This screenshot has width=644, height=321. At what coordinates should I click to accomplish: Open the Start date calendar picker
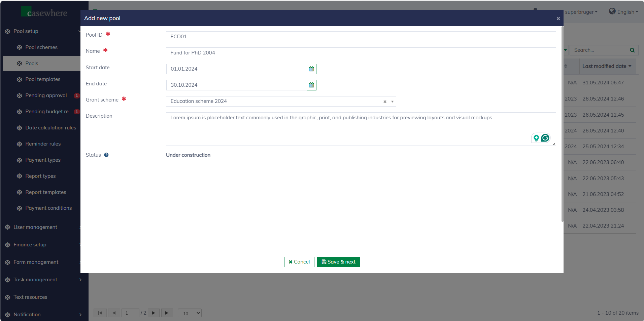click(x=311, y=69)
